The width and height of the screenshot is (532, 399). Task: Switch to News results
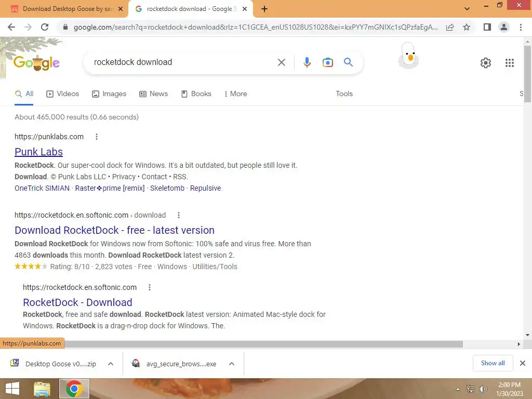[x=154, y=94]
